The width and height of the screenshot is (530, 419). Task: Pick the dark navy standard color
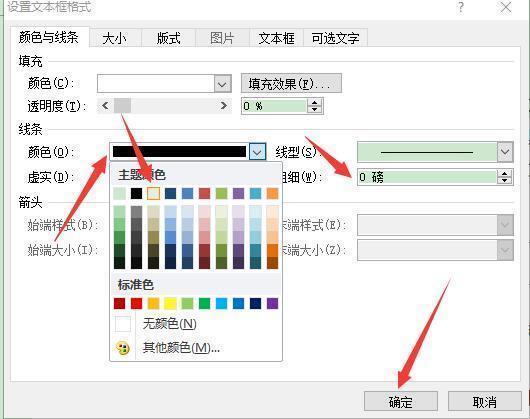pos(256,303)
